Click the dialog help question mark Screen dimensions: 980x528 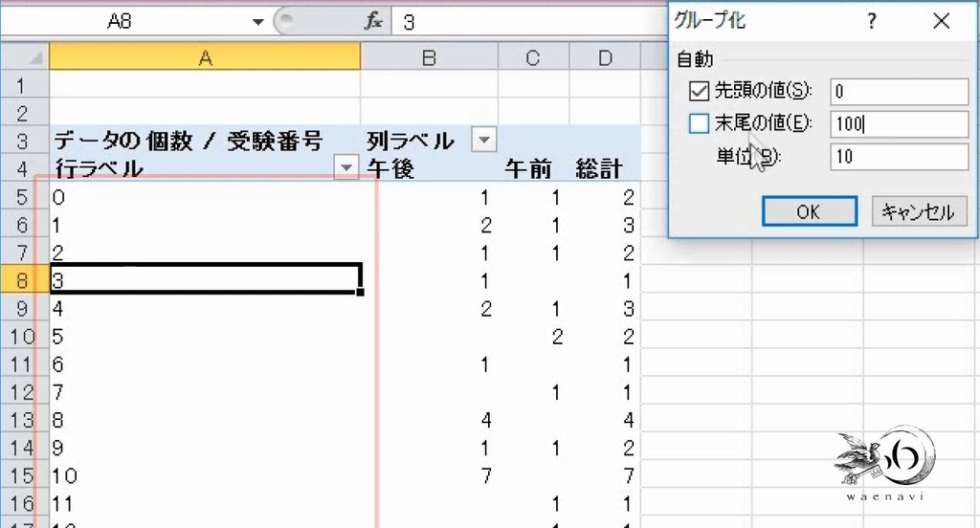pyautogui.click(x=872, y=21)
